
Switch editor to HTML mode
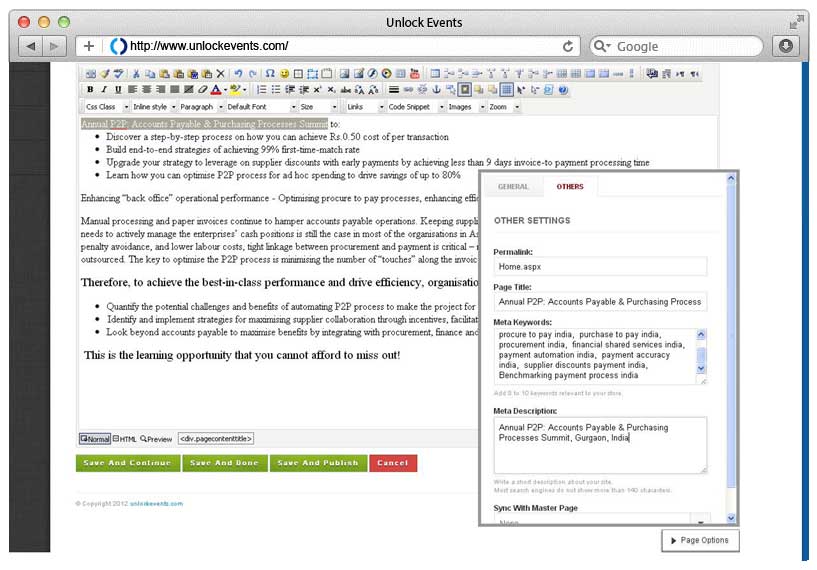125,439
